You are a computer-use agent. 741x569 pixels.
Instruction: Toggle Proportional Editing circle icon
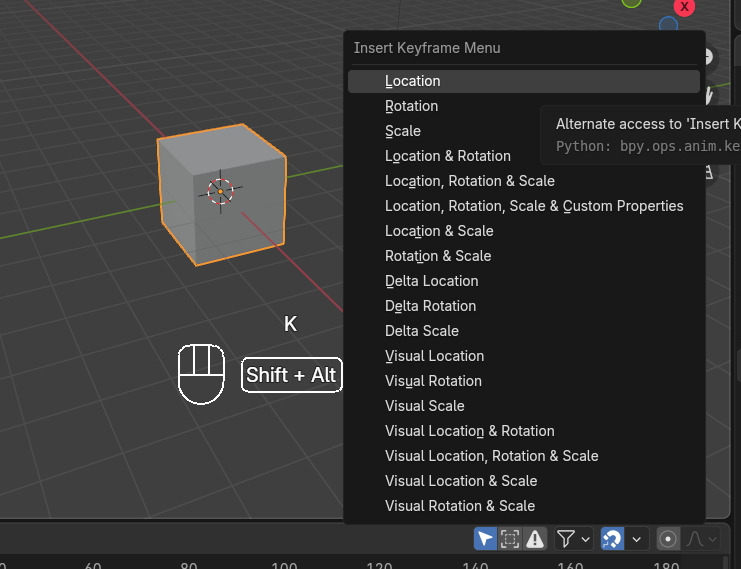(668, 539)
